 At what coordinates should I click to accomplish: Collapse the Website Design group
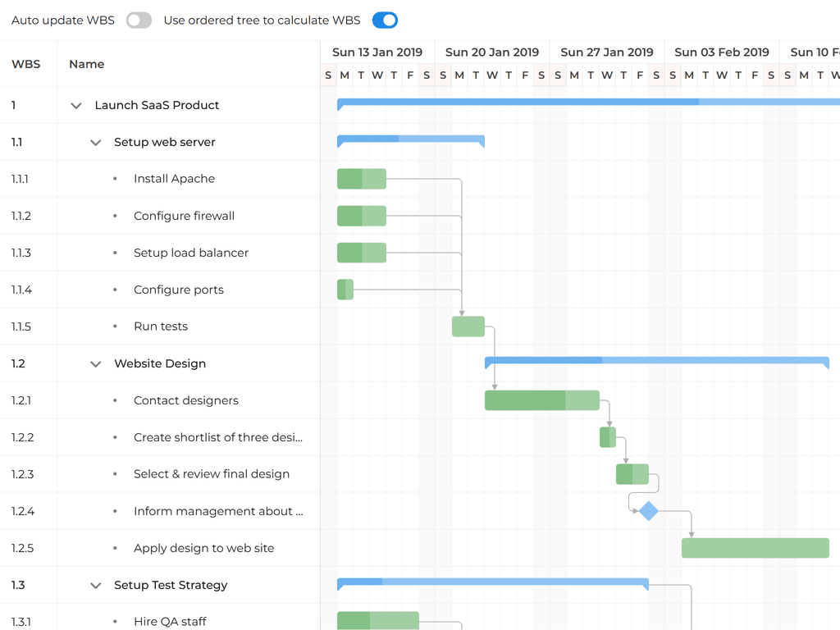(96, 364)
